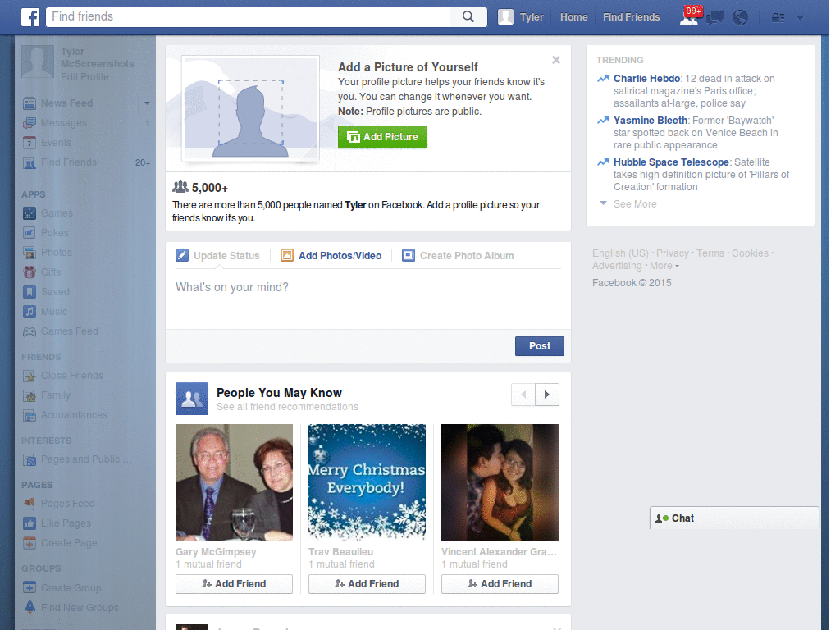Click the Acquaintances icon in sidebar
Image resolution: width=840 pixels, height=630 pixels.
pyautogui.click(x=30, y=415)
